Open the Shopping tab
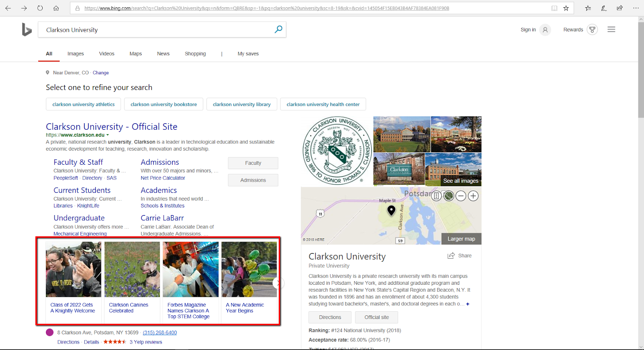Image resolution: width=644 pixels, height=350 pixels. (195, 54)
